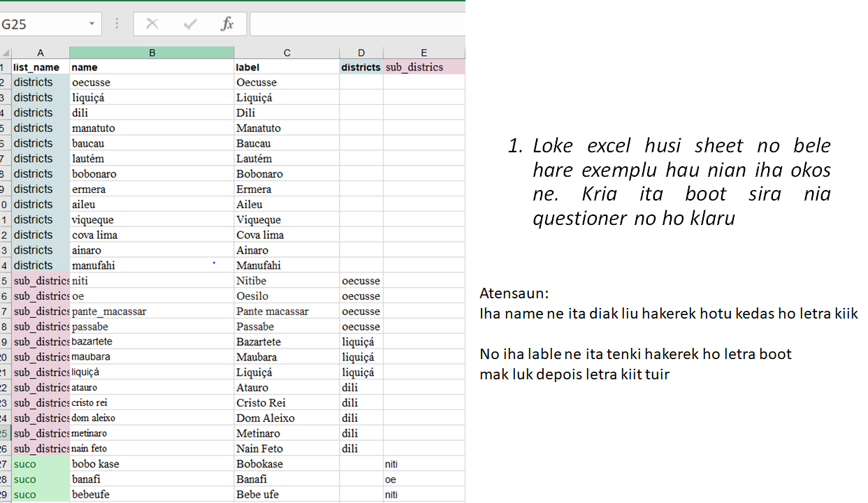Select label cell Ainaro

point(287,250)
